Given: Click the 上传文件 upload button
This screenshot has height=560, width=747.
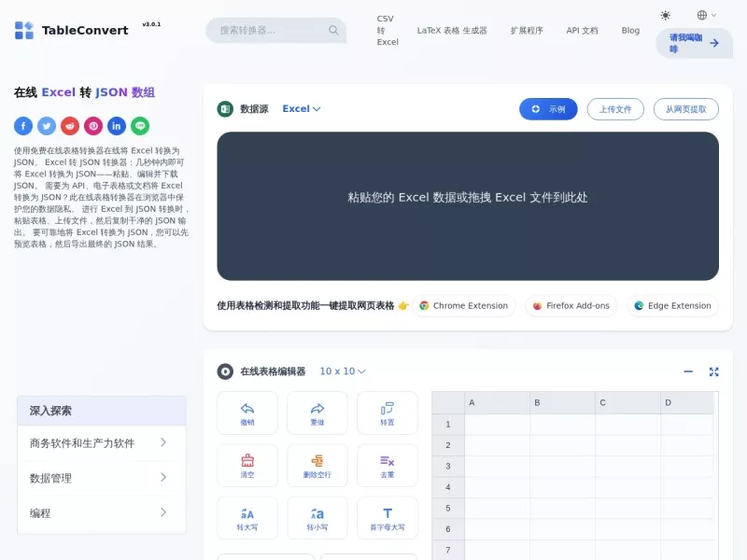Looking at the screenshot, I should [615, 109].
